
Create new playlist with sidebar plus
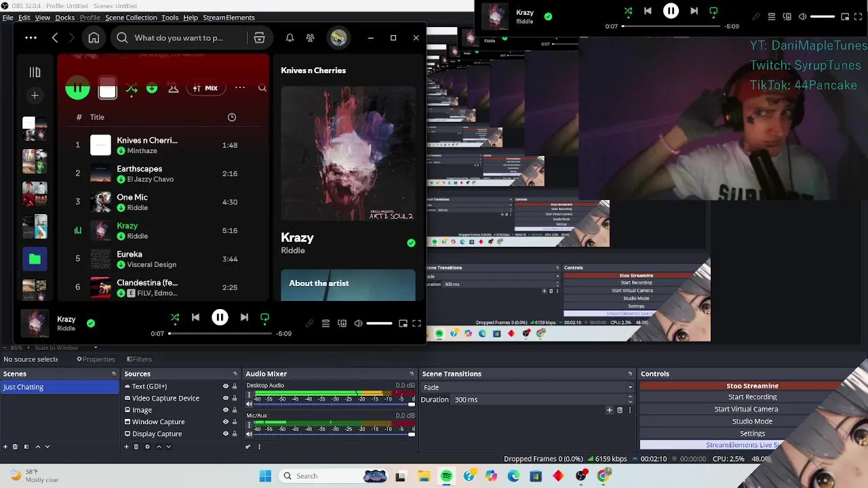tap(35, 96)
